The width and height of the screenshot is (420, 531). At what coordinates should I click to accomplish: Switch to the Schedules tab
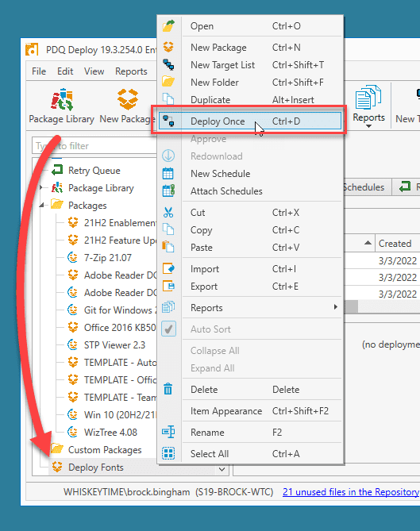367,187
